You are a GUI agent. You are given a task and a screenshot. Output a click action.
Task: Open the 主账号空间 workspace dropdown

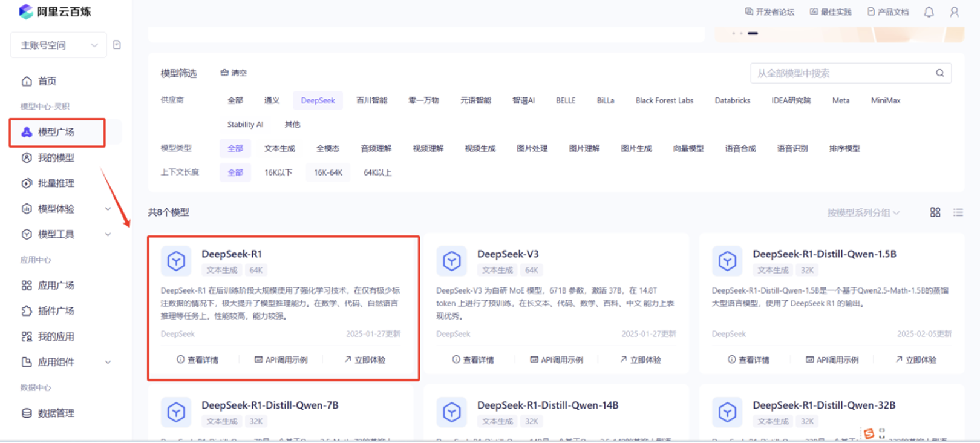[x=59, y=45]
